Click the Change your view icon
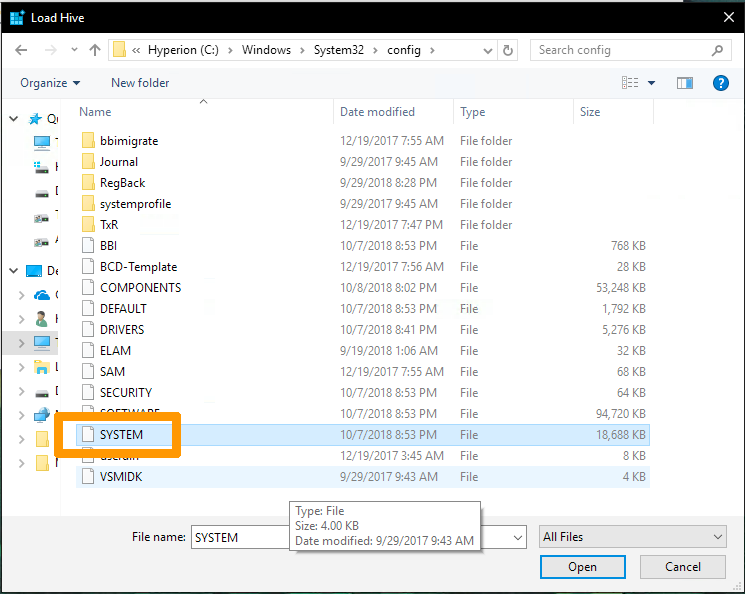This screenshot has height=594, width=745. point(630,83)
